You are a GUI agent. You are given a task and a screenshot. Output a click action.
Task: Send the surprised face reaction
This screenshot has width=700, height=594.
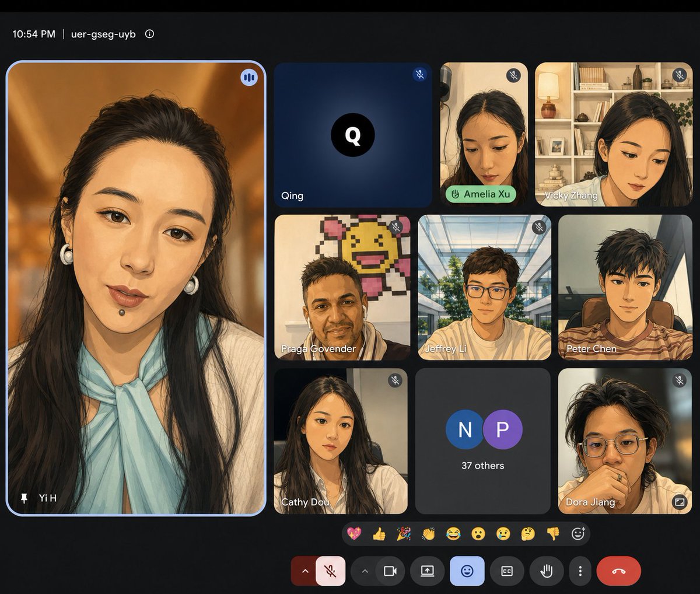[478, 533]
